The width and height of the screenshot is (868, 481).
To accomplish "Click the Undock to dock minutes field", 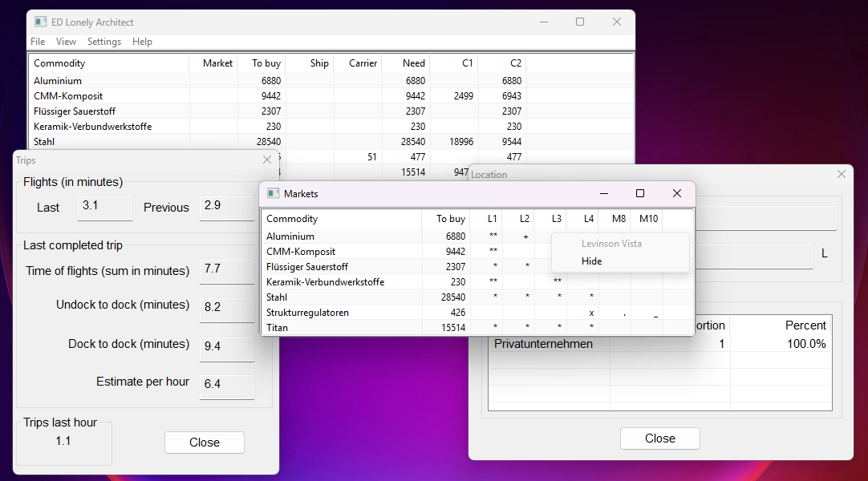I will 227,309.
